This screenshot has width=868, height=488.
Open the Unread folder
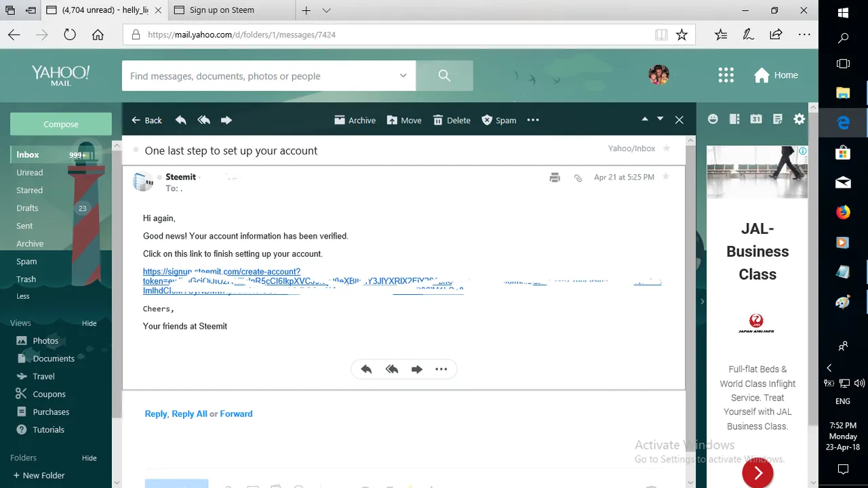pyautogui.click(x=30, y=173)
